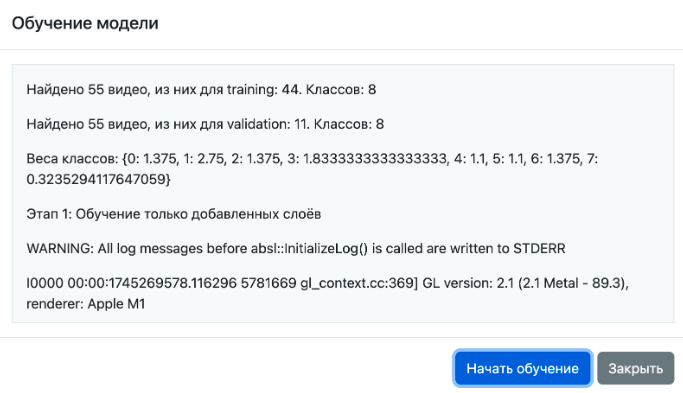Click the Начать обучение button
This screenshot has width=683, height=393.
522,368
